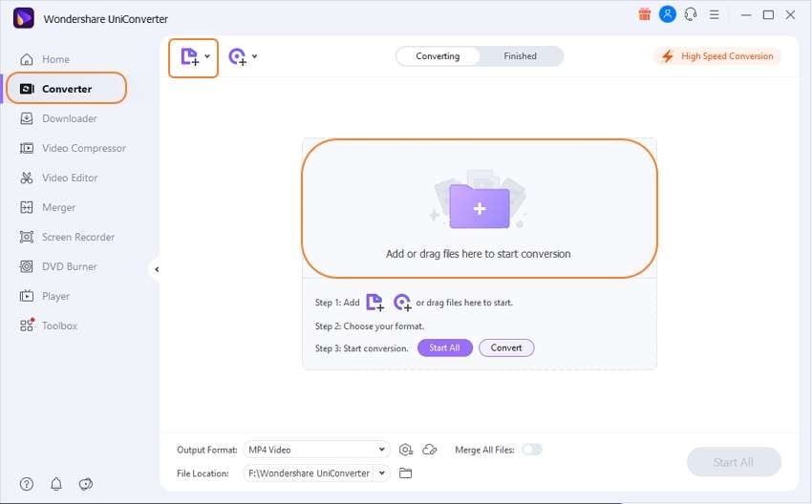Viewport: 812px width, 504px height.
Task: Click the Downloader icon
Action: click(x=27, y=118)
